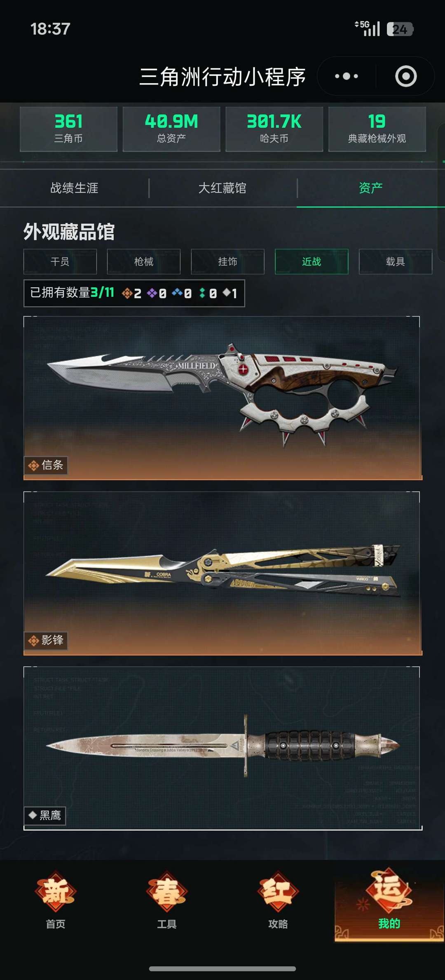
Task: Tap the blue rarity icon in ownership bar
Action: [x=177, y=292]
